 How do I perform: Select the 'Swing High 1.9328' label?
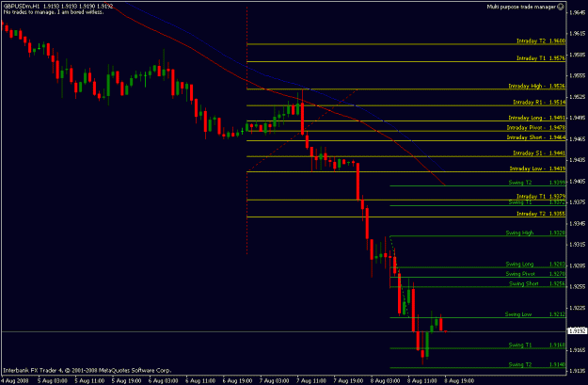535,233
